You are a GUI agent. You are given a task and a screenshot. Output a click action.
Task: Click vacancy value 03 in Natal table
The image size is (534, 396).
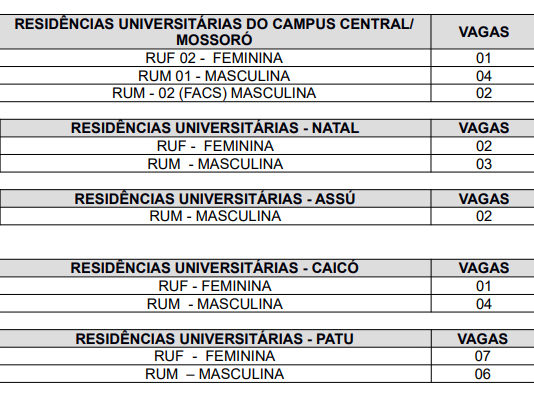pos(484,164)
